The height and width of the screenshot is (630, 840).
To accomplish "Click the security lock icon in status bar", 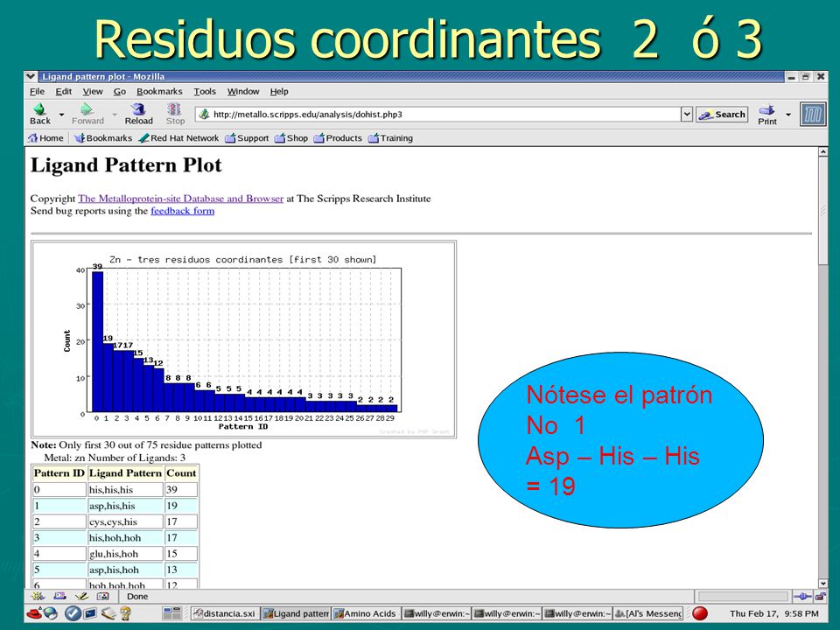I will (x=820, y=596).
